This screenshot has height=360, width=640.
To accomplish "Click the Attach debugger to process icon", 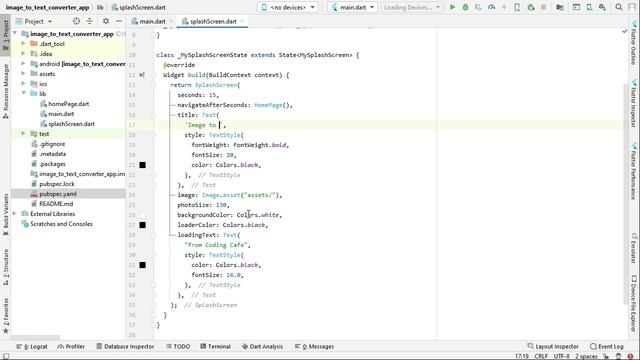I will (531, 7).
